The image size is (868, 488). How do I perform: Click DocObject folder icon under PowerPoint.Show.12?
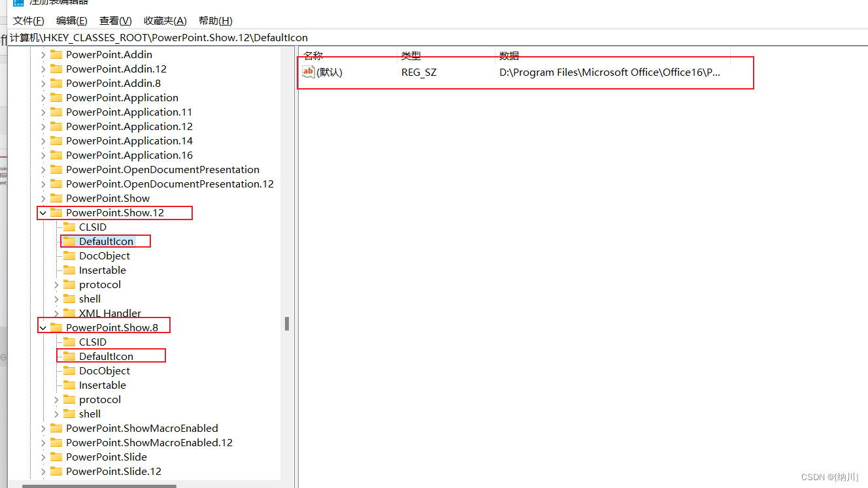point(69,256)
